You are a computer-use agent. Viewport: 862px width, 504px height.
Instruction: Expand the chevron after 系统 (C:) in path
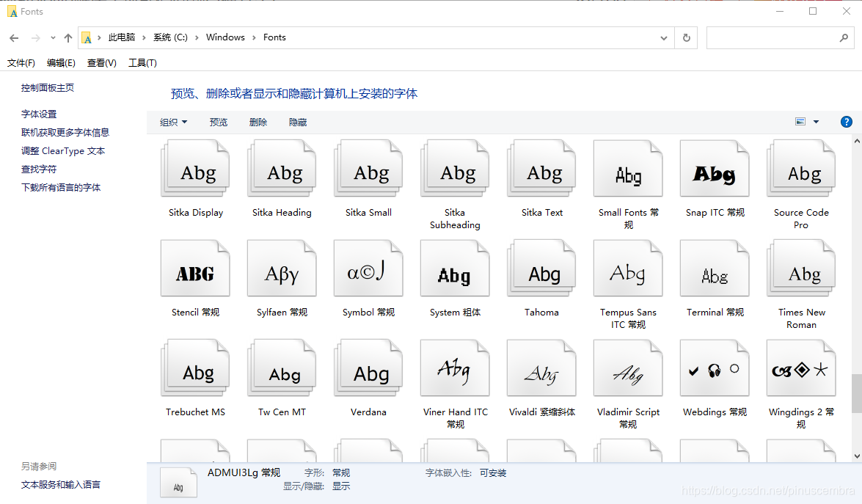point(197,37)
